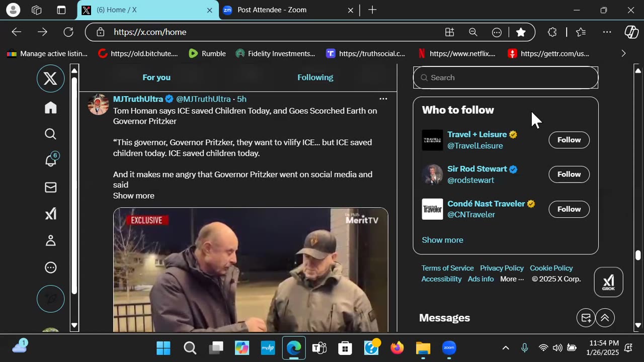644x362 pixels.
Task: Click the X logo in sidebar
Action: (x=50, y=78)
